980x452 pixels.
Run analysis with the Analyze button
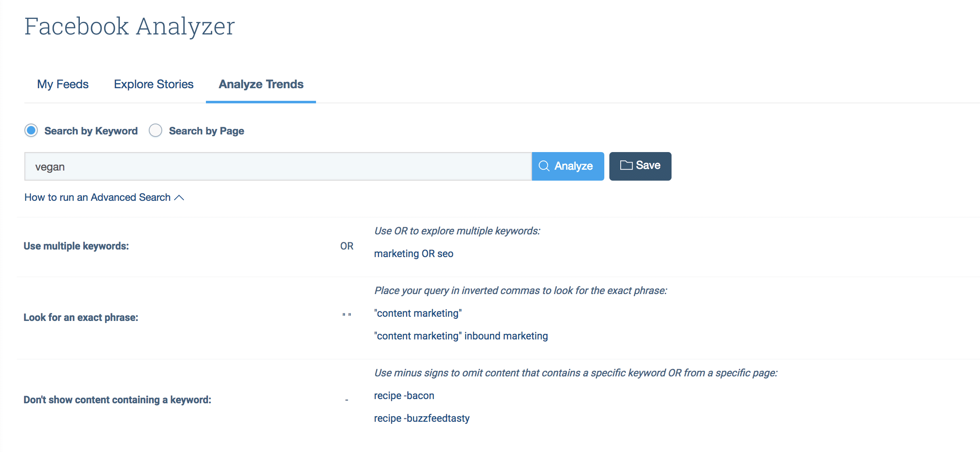pyautogui.click(x=568, y=166)
